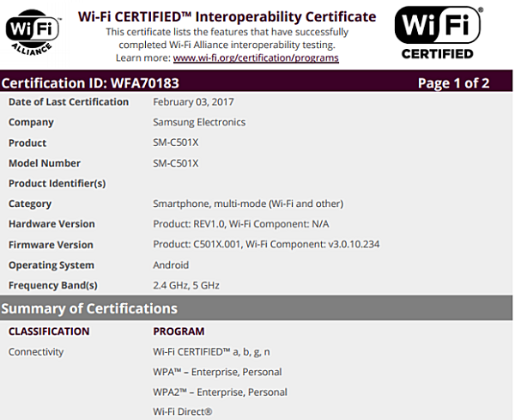Click the Product Identifier(s) label
Viewport: 515px width, 420px height.
(x=58, y=184)
